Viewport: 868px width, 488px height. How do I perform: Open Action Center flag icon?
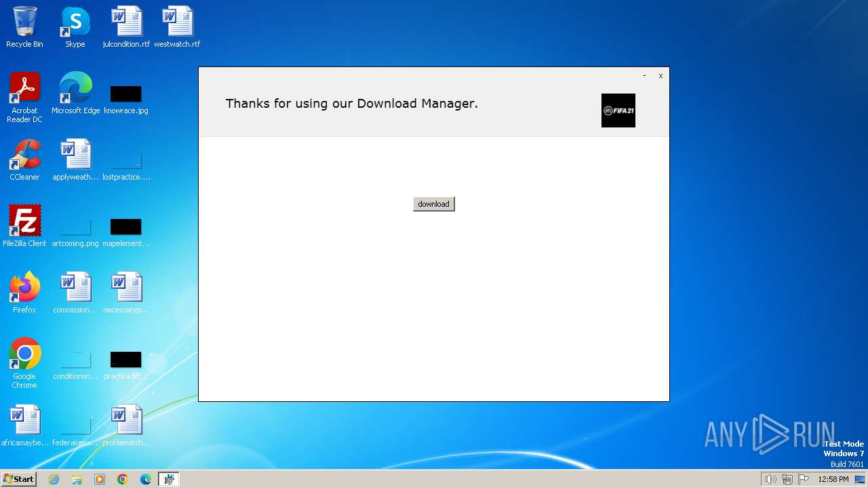pos(804,479)
